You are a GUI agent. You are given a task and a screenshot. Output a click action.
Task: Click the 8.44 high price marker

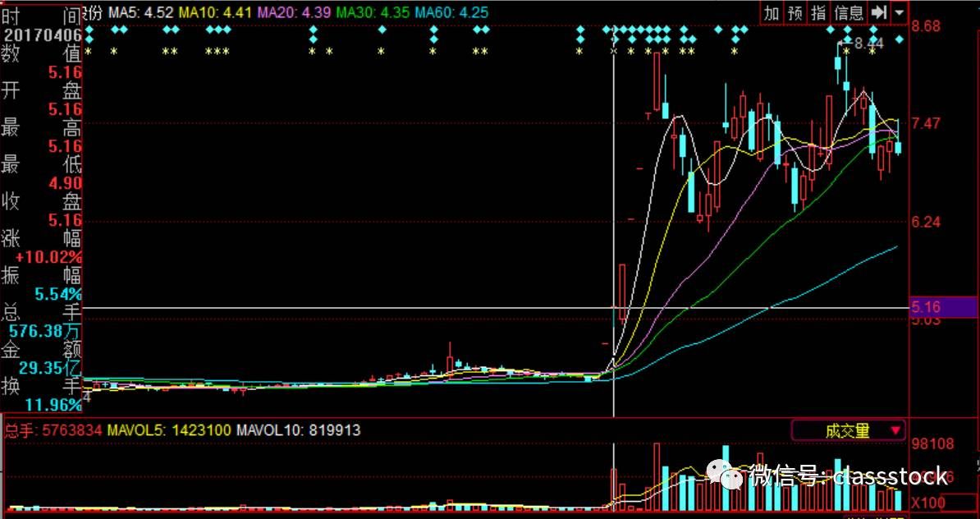point(868,44)
